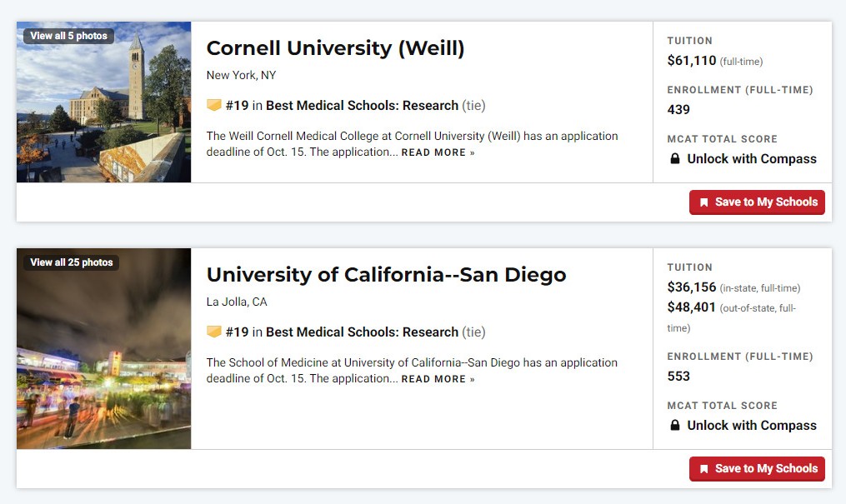This screenshot has height=504, width=846.
Task: Save University of California--San Diego to My Schools
Action: tap(757, 469)
